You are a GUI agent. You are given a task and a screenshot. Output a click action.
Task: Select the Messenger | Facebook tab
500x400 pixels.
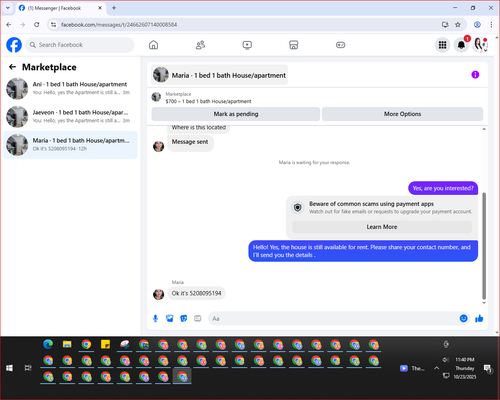[60, 8]
